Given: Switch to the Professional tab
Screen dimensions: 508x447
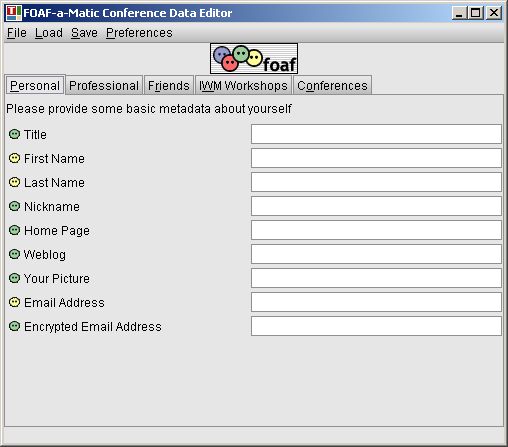Looking at the screenshot, I should (104, 86).
